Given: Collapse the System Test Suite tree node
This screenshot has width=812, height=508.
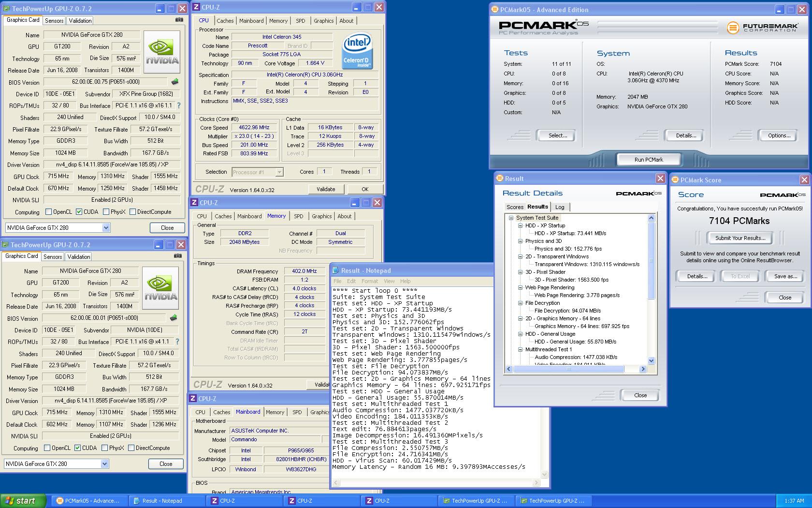Looking at the screenshot, I should [x=511, y=218].
